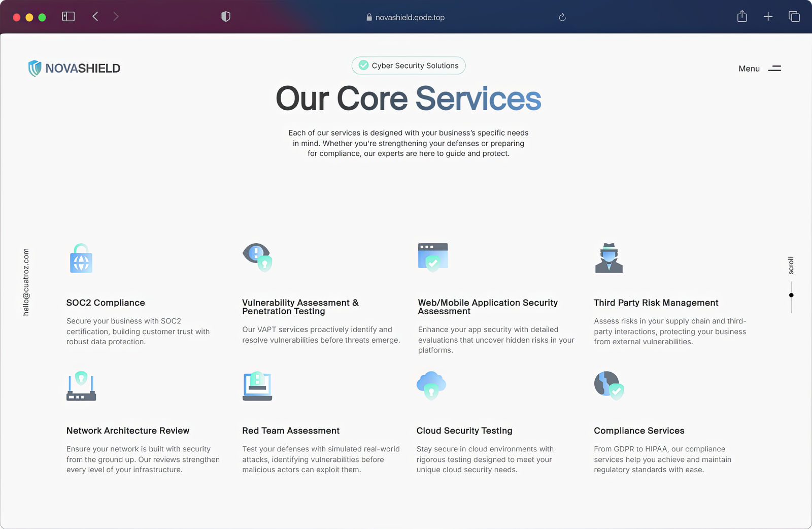Screen dimensions: 812x529
Task: Open the Menu hamburger in header
Action: coord(774,69)
